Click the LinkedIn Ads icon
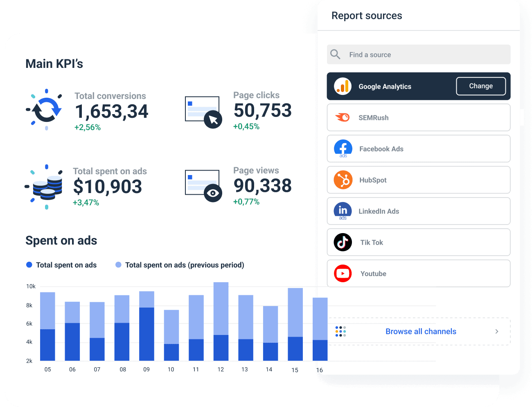Screen dimensions: 532x409 [343, 211]
